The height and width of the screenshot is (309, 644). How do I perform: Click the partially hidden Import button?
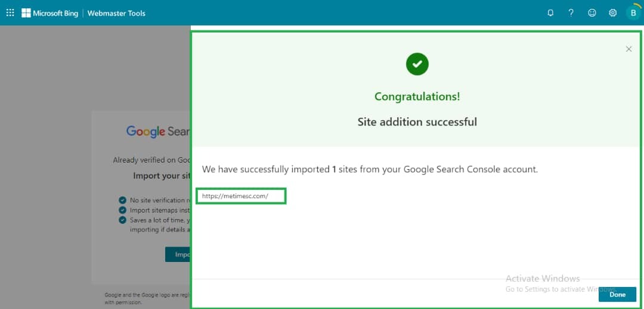coord(178,254)
